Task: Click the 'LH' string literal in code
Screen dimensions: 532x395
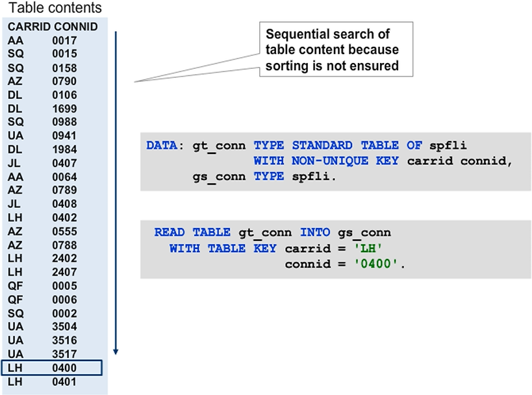Action: pos(370,248)
